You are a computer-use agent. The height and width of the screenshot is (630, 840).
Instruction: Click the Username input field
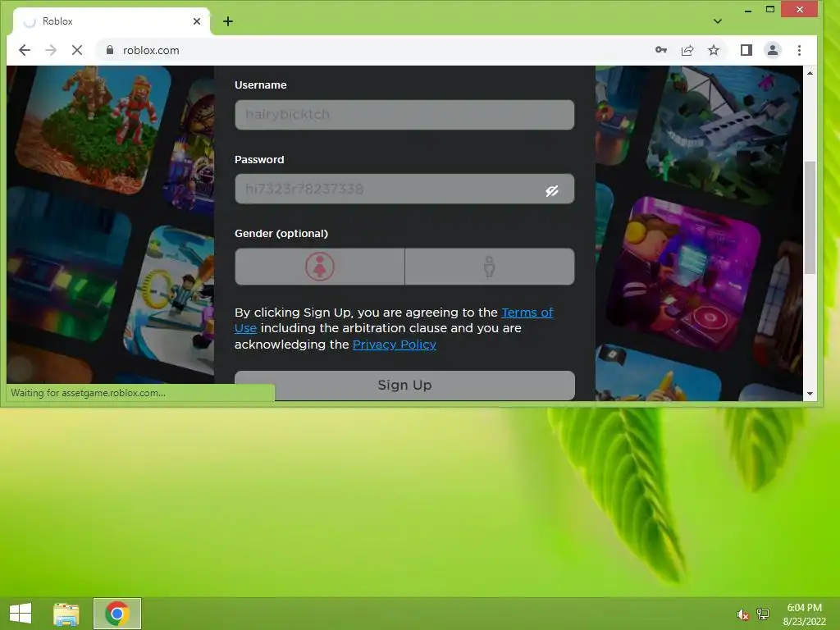coord(404,115)
